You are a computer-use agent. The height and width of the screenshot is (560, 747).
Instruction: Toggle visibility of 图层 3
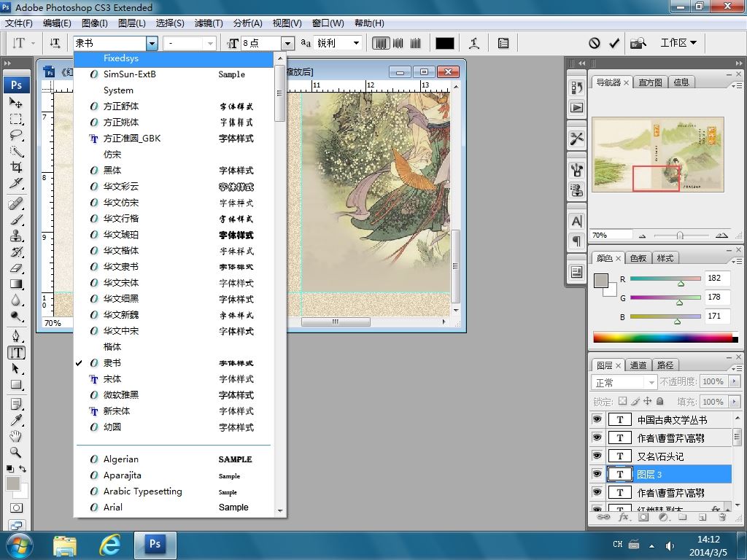click(x=597, y=474)
